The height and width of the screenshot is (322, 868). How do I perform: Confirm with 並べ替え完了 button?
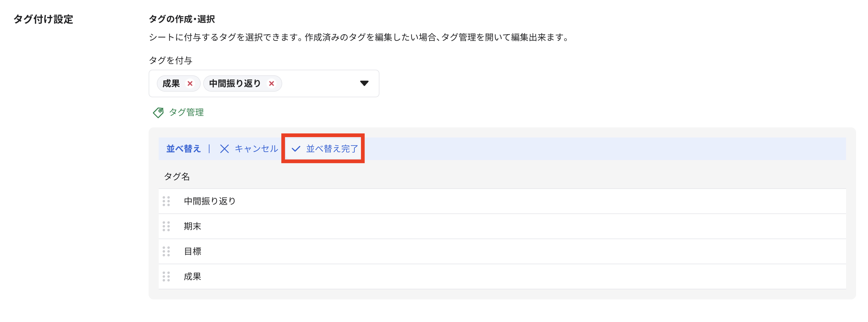(x=331, y=149)
